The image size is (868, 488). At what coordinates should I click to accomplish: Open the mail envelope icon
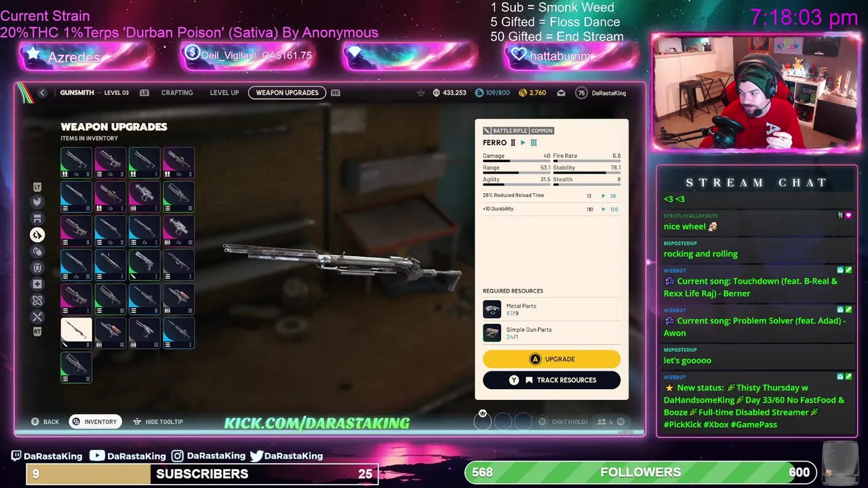pyautogui.click(x=561, y=93)
